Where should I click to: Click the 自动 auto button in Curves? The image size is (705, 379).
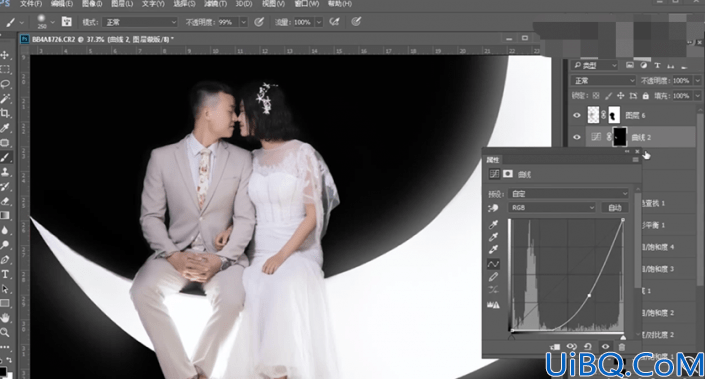tap(615, 208)
